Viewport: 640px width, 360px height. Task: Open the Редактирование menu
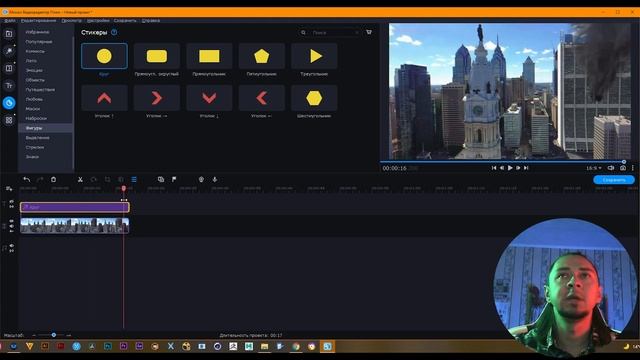point(39,20)
